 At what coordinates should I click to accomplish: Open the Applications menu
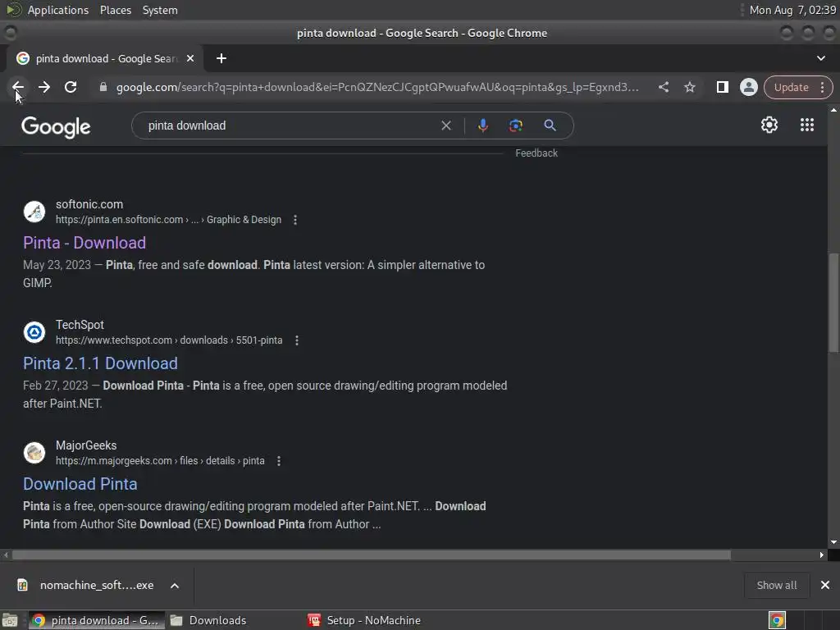pyautogui.click(x=58, y=10)
